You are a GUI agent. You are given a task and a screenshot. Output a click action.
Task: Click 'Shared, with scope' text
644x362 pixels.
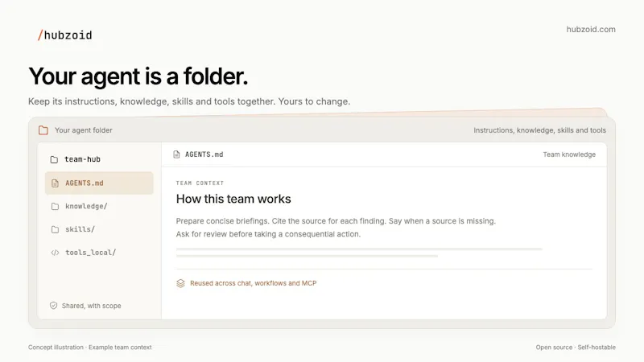(x=91, y=306)
